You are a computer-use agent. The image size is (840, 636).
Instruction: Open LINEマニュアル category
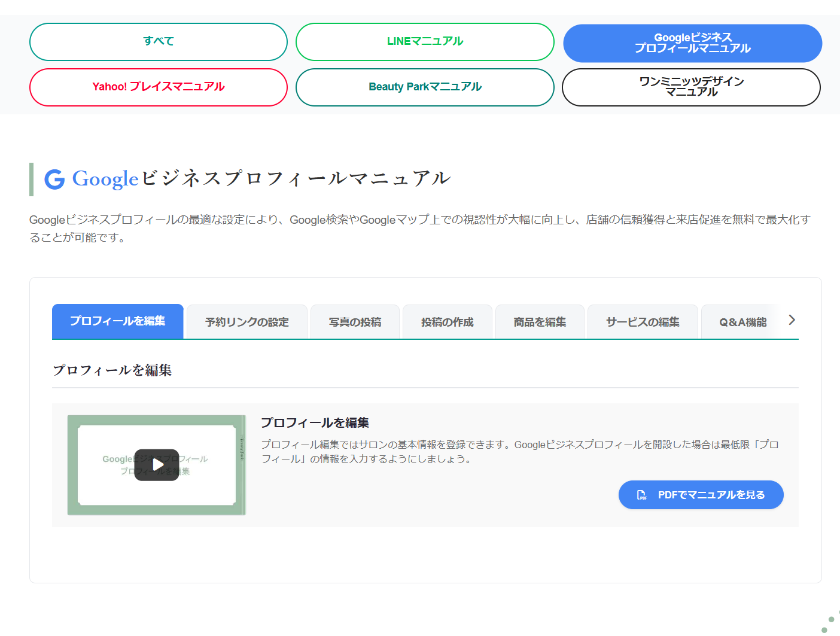coord(425,42)
